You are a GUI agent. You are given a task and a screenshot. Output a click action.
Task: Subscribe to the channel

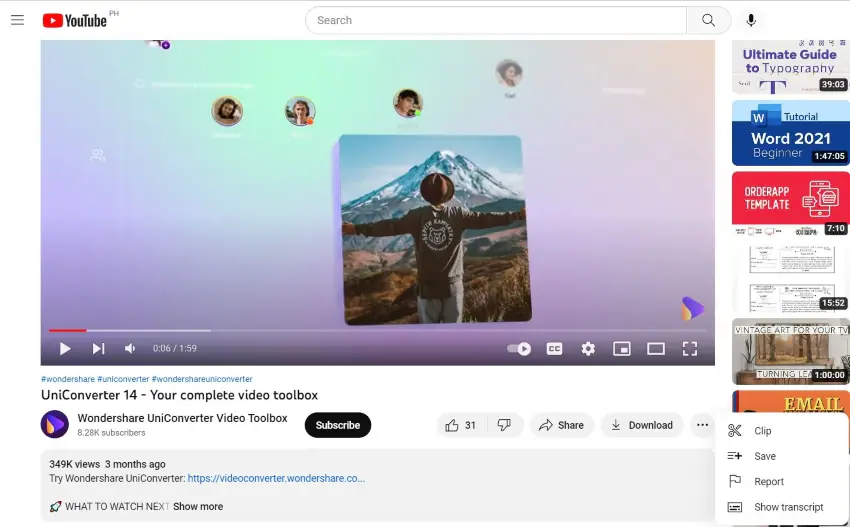(x=338, y=425)
